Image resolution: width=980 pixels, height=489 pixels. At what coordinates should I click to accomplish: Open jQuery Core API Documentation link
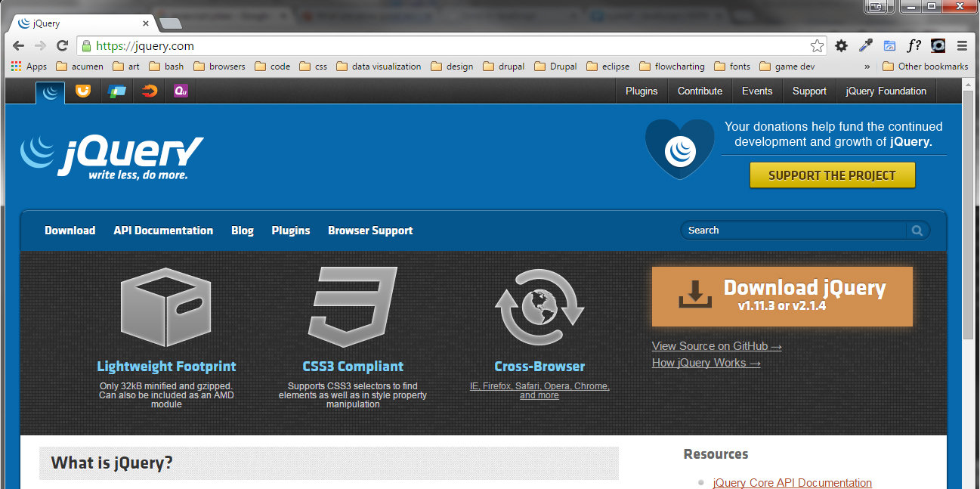pyautogui.click(x=792, y=482)
